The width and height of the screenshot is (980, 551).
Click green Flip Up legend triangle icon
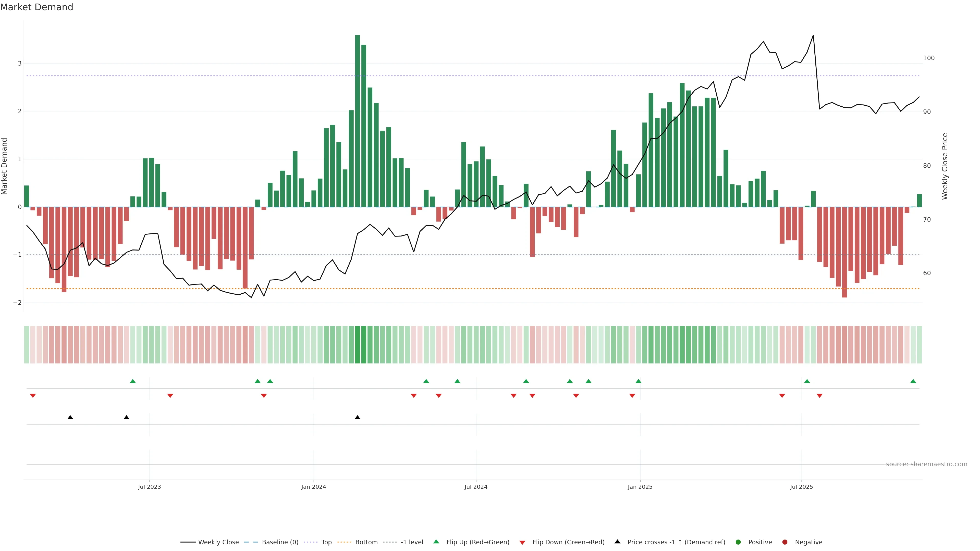point(436,542)
